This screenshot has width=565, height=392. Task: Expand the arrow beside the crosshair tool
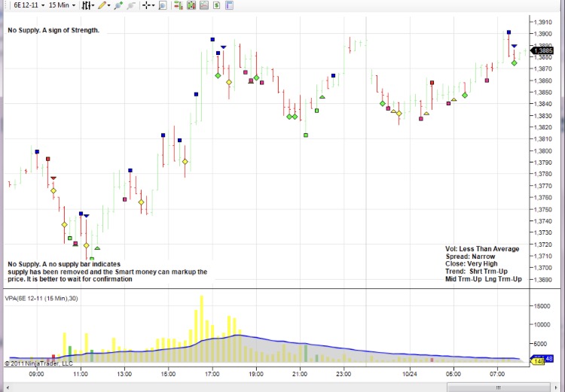(x=154, y=5)
